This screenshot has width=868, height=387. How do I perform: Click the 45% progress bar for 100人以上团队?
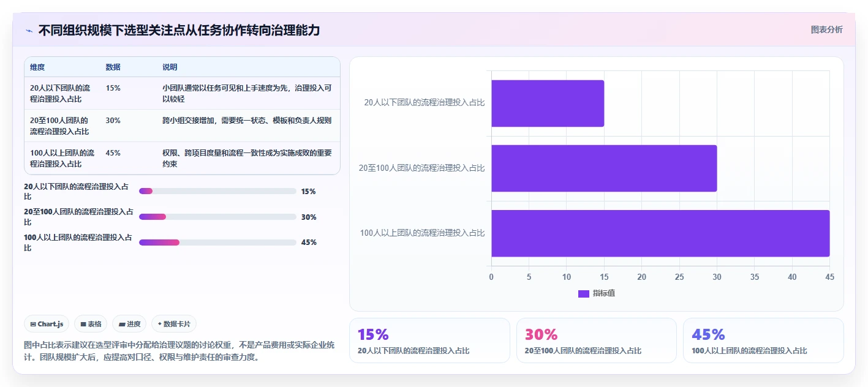(x=217, y=242)
